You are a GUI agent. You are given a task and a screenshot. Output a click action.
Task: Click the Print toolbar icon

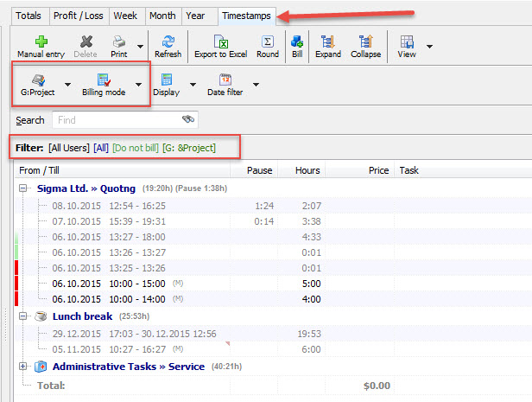tap(118, 41)
